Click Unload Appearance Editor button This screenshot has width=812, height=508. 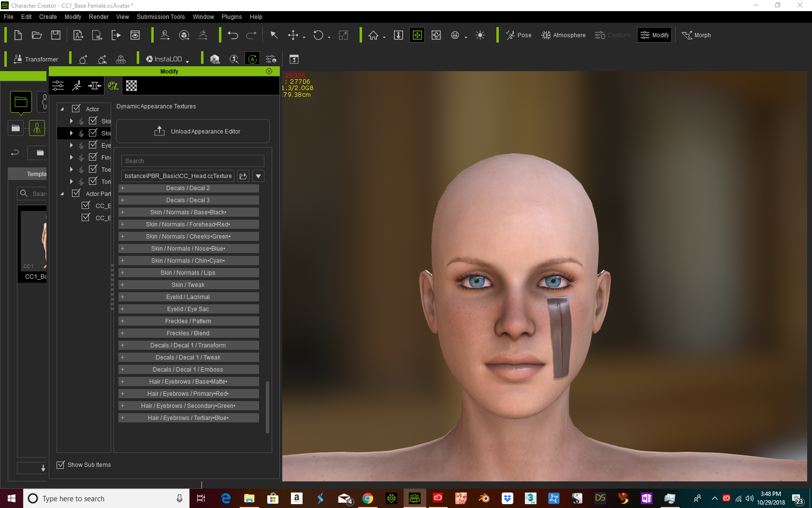193,131
